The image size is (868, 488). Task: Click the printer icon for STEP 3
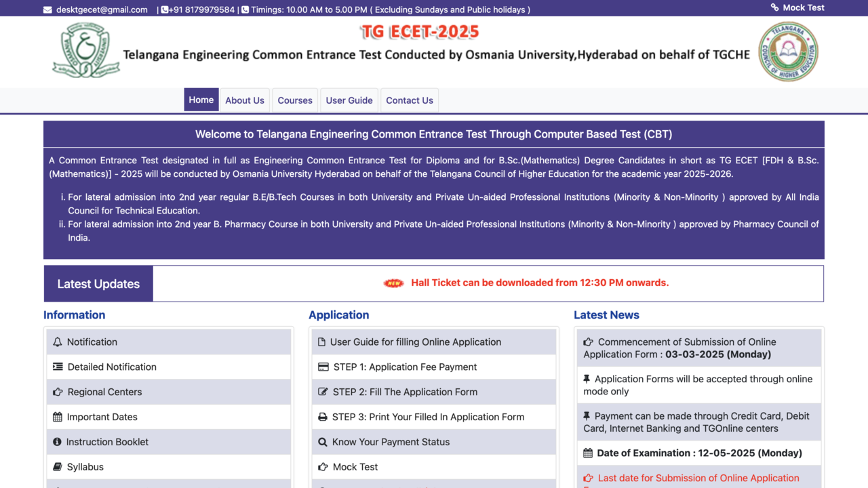tap(323, 417)
